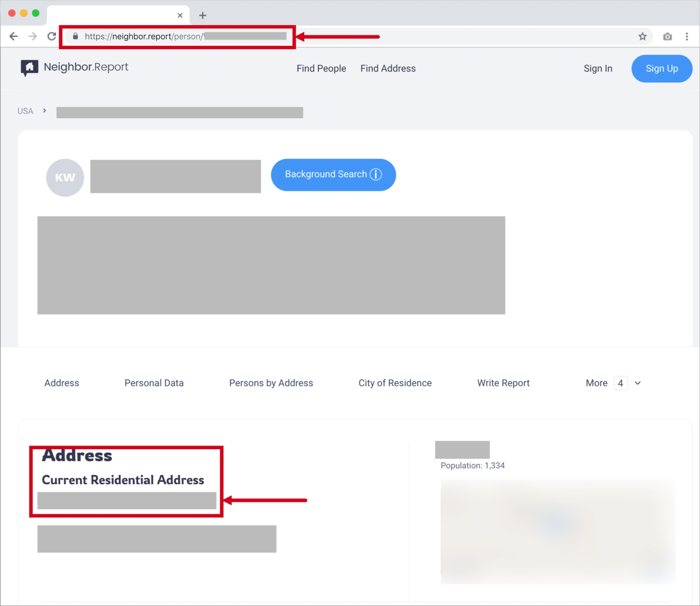Viewport: 700px width, 606px height.
Task: Open Neighbor.Report home via logo icon
Action: click(x=29, y=67)
